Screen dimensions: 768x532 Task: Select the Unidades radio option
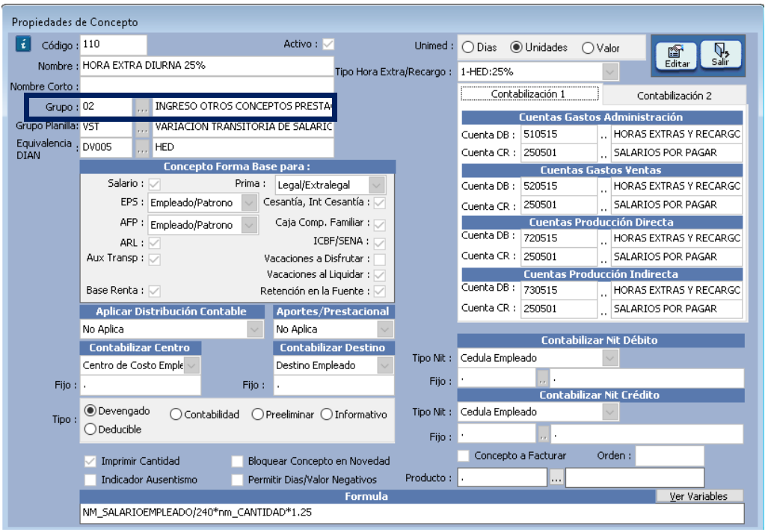click(516, 48)
